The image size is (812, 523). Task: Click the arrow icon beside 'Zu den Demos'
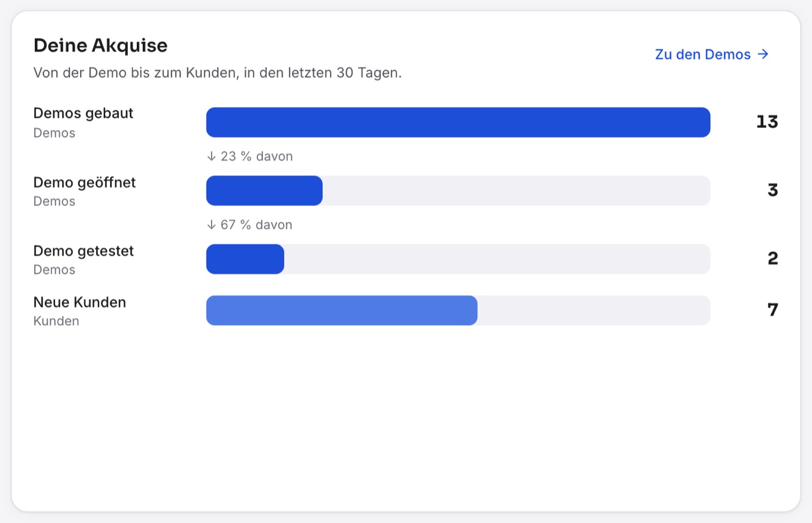(x=763, y=54)
